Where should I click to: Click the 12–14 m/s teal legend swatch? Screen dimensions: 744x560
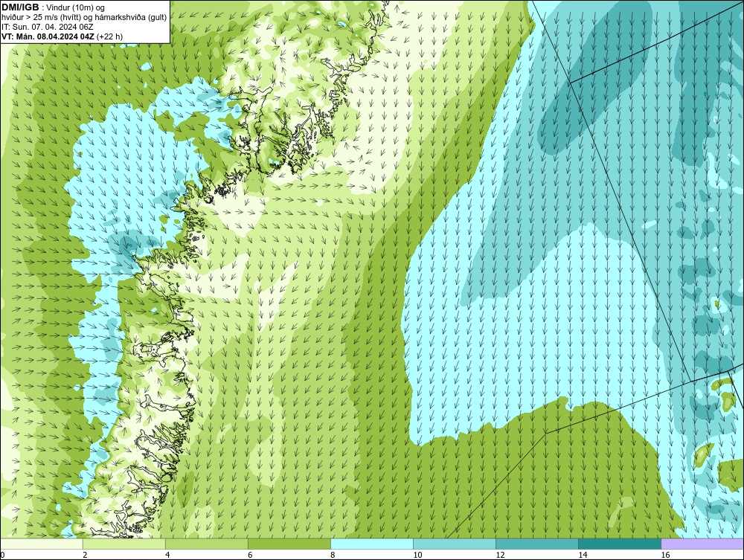pos(537,544)
